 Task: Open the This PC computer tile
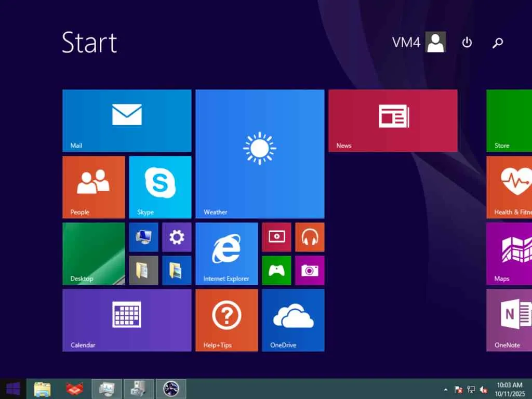143,237
